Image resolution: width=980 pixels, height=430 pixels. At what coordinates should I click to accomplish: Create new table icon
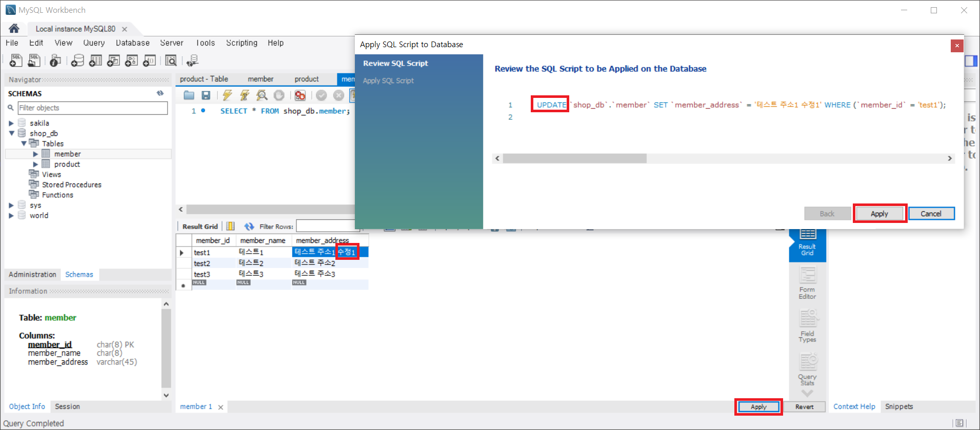click(x=95, y=60)
